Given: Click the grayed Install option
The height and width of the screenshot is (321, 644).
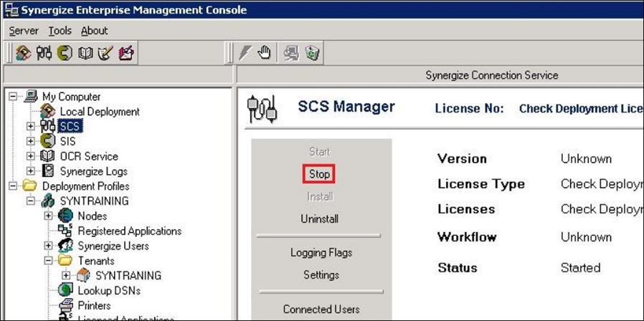Looking at the screenshot, I should tap(320, 197).
